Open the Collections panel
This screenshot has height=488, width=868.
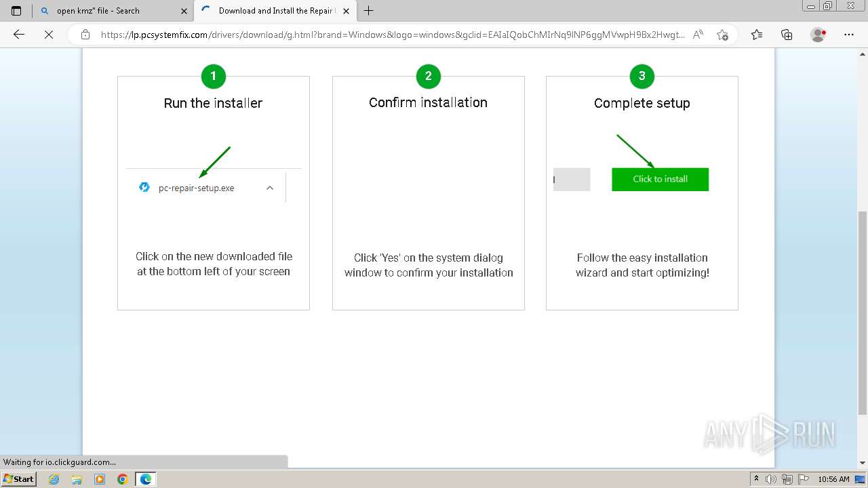(787, 35)
